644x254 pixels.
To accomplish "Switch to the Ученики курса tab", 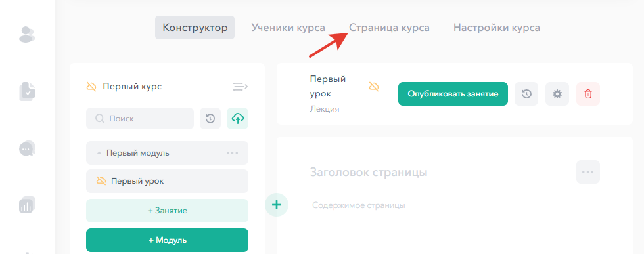I will tap(288, 28).
